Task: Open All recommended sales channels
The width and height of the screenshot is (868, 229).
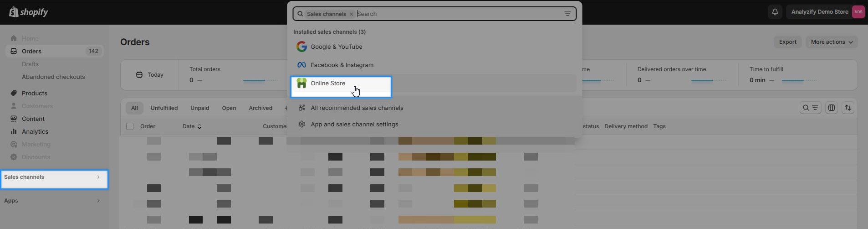Action: (357, 108)
